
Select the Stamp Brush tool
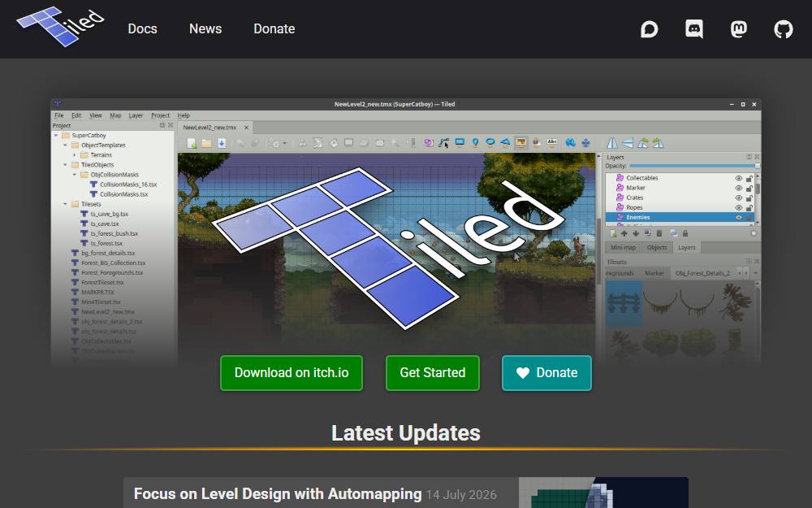[302, 143]
